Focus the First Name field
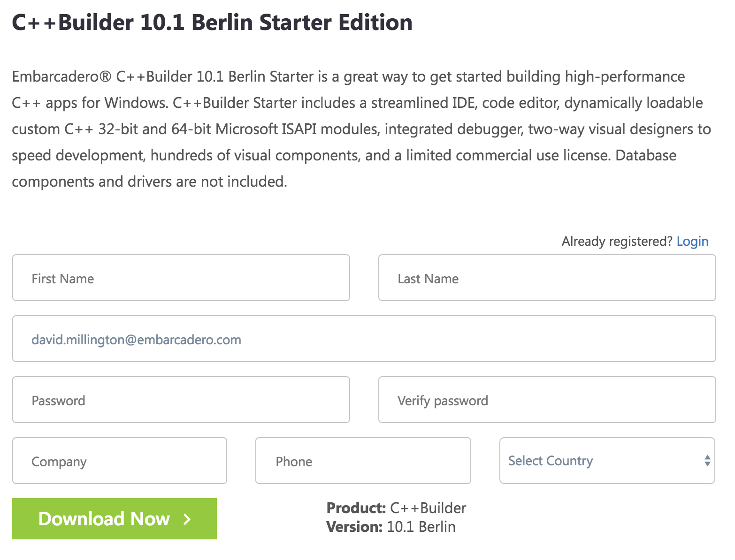The height and width of the screenshot is (560, 735). tap(181, 278)
